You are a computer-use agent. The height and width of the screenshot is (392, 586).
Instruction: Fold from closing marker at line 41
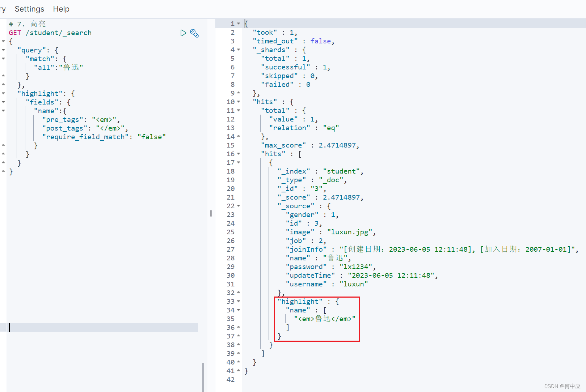(239, 371)
